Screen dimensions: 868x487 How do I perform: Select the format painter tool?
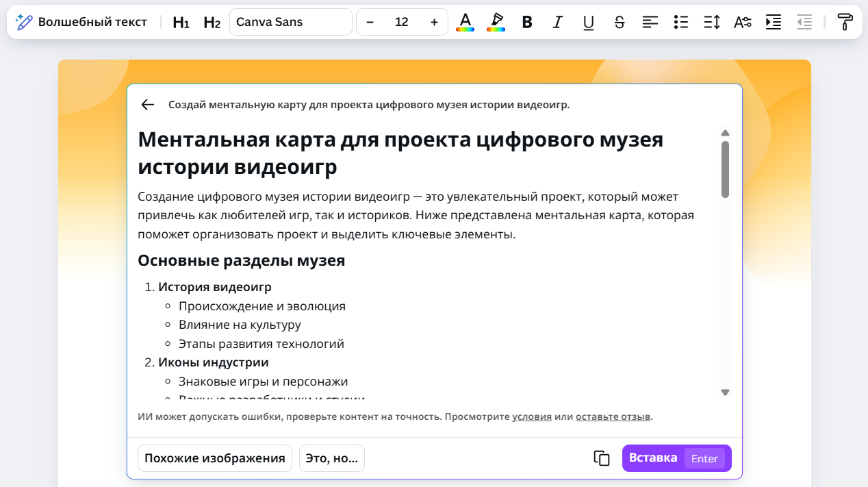pyautogui.click(x=845, y=21)
